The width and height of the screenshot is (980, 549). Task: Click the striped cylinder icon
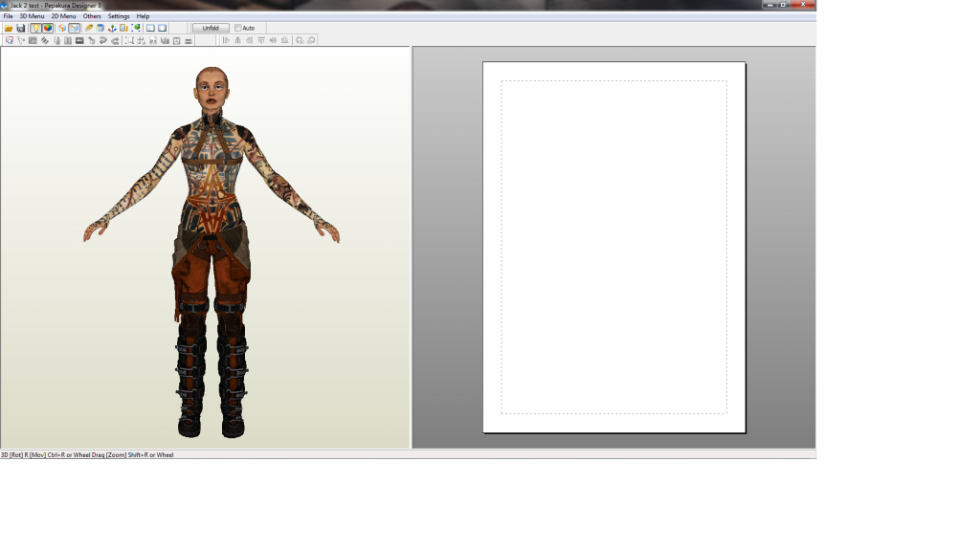[100, 28]
